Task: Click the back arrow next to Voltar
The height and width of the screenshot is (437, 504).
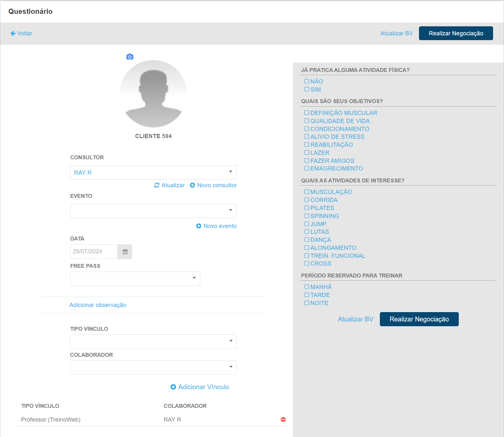Action: [x=13, y=33]
